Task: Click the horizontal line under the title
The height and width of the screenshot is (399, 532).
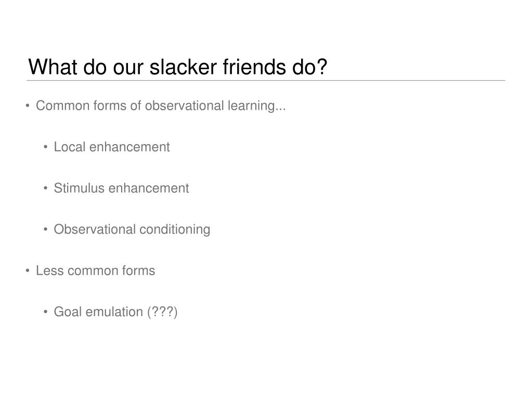Action: [x=266, y=81]
